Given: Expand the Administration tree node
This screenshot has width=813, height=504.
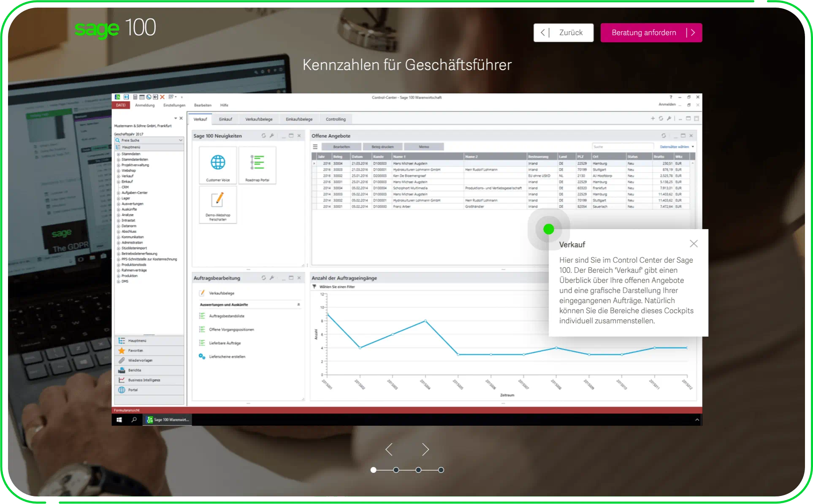Looking at the screenshot, I should click(119, 243).
